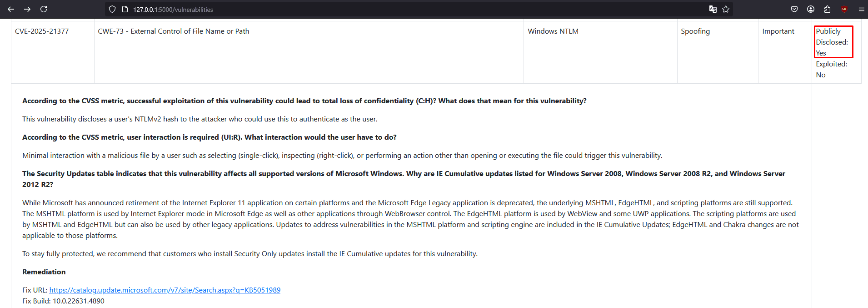
Task: Click the highlighted Publicly Disclosed: Yes text
Action: [833, 42]
